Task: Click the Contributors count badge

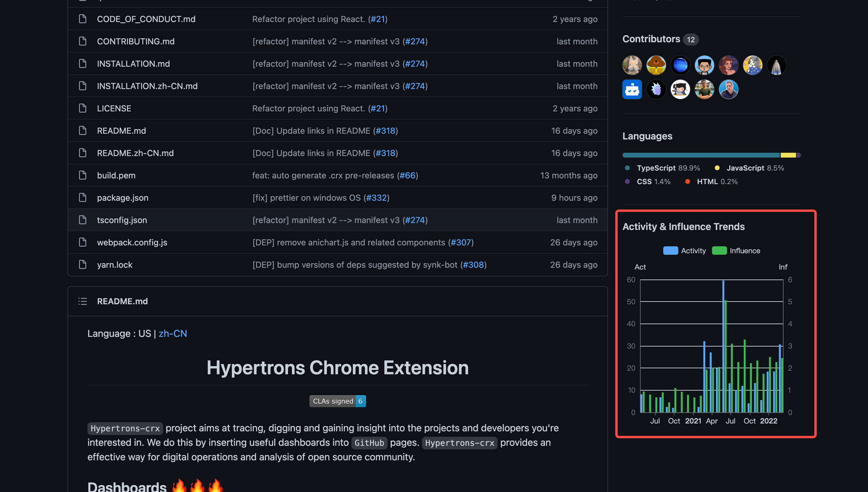Action: pyautogui.click(x=691, y=39)
